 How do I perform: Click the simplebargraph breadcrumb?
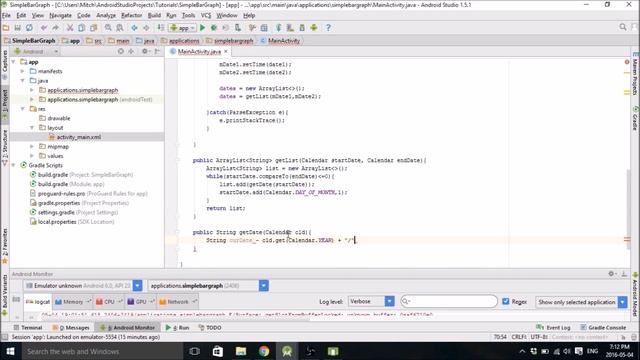[x=230, y=41]
